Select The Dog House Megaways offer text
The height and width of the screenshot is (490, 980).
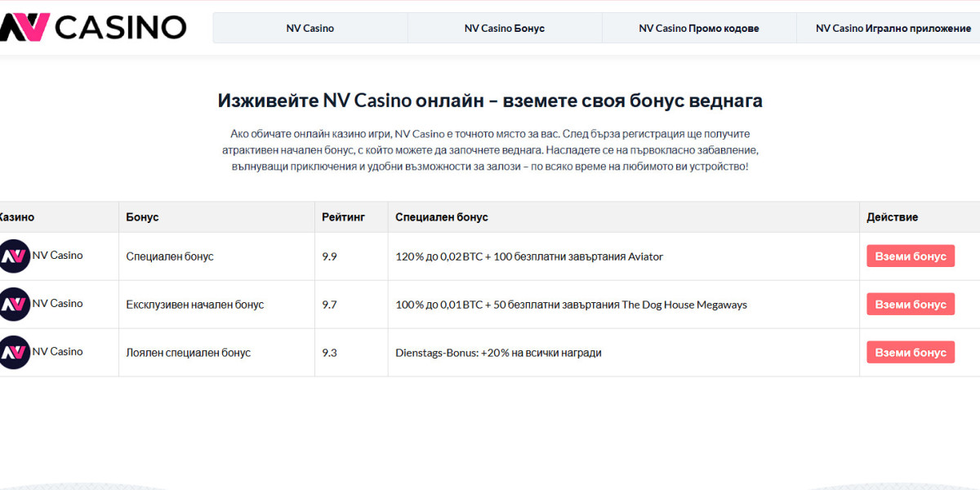pyautogui.click(x=571, y=305)
